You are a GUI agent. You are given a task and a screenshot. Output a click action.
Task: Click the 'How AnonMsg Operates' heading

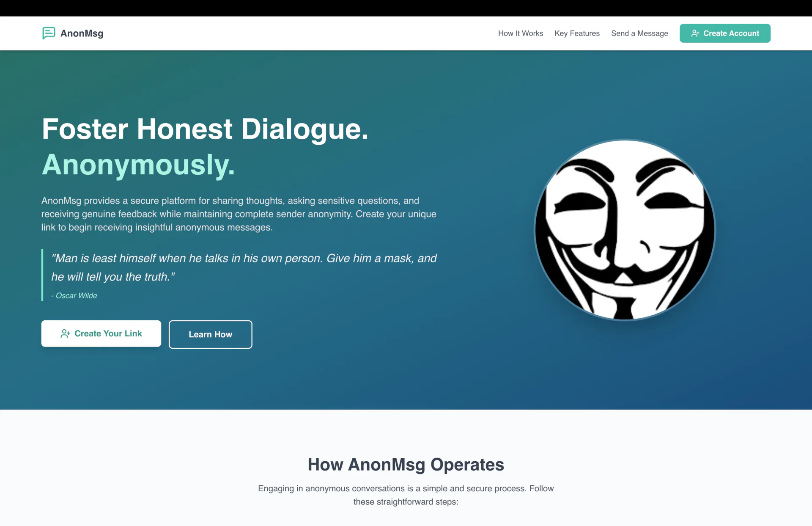(406, 464)
